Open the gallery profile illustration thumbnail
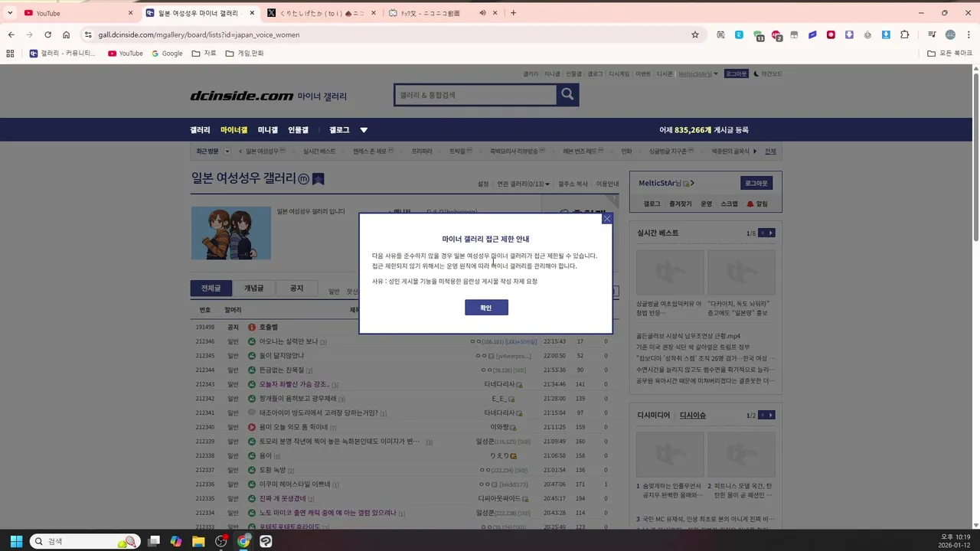The image size is (980, 551). click(x=231, y=233)
